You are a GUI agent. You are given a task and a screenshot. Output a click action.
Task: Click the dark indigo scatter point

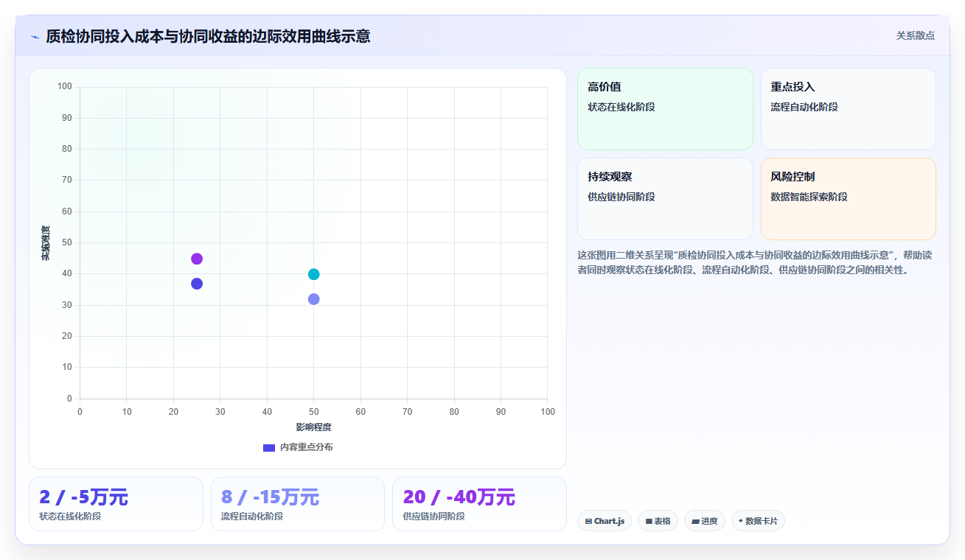pyautogui.click(x=197, y=284)
